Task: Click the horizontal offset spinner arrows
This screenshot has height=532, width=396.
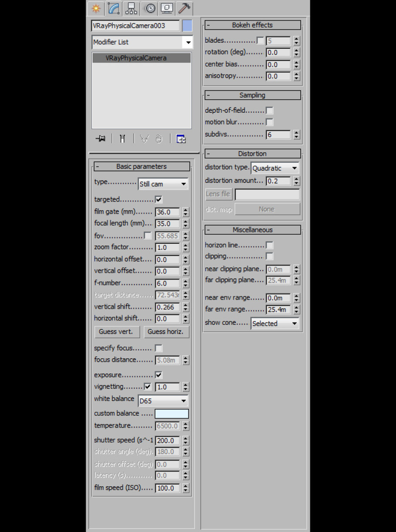Action: pos(186,259)
